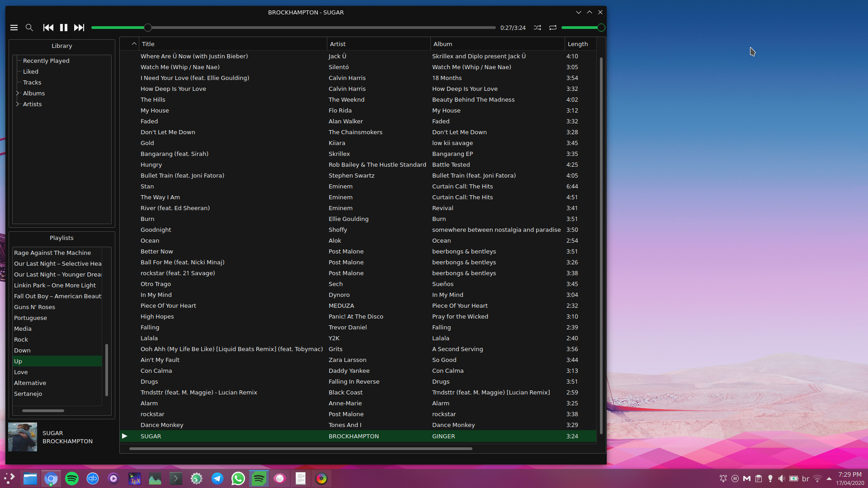Image resolution: width=868 pixels, height=488 pixels.
Task: Open the text document taskbar icon
Action: tap(301, 479)
